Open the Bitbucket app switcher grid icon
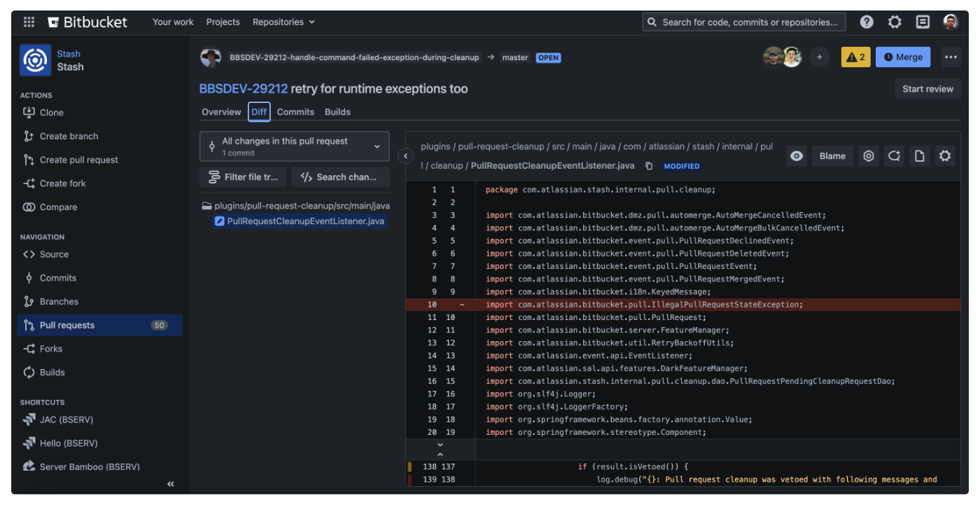The height and width of the screenshot is (507, 980). pos(29,22)
